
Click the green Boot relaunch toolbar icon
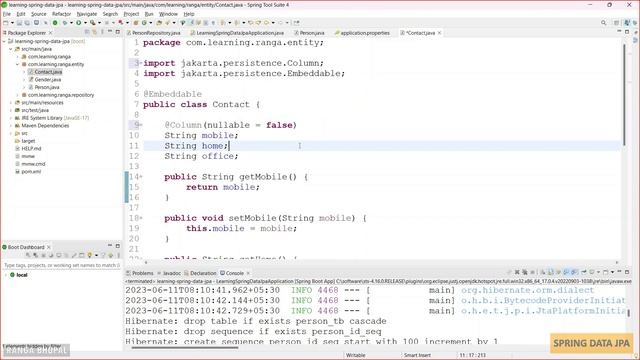(x=55, y=23)
